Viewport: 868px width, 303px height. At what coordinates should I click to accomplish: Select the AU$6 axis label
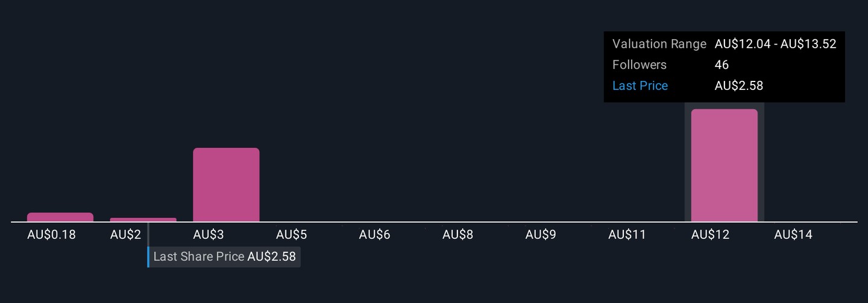(374, 235)
